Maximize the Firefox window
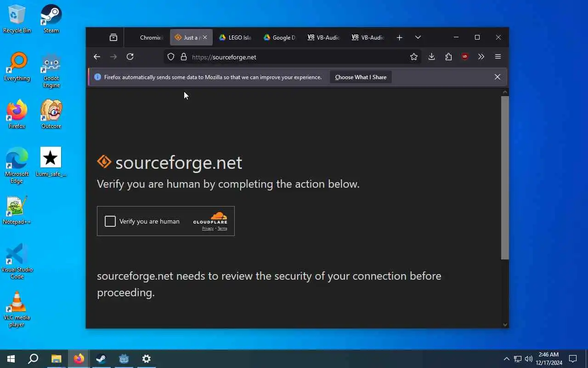Screen dimensions: 588x368 (477, 37)
